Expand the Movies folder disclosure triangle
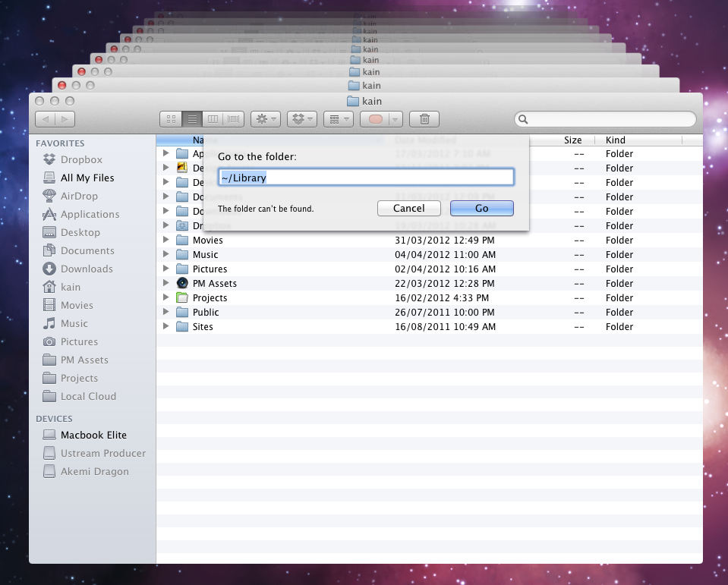This screenshot has width=728, height=585. tap(166, 240)
